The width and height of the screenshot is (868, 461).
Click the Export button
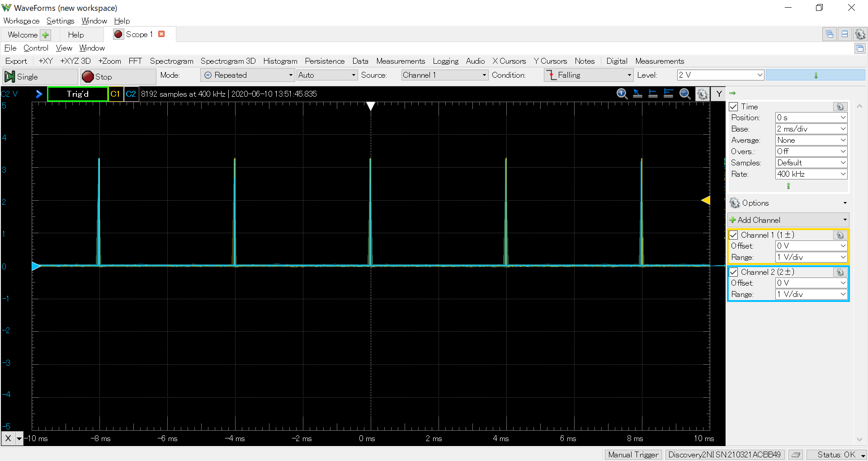click(x=16, y=61)
